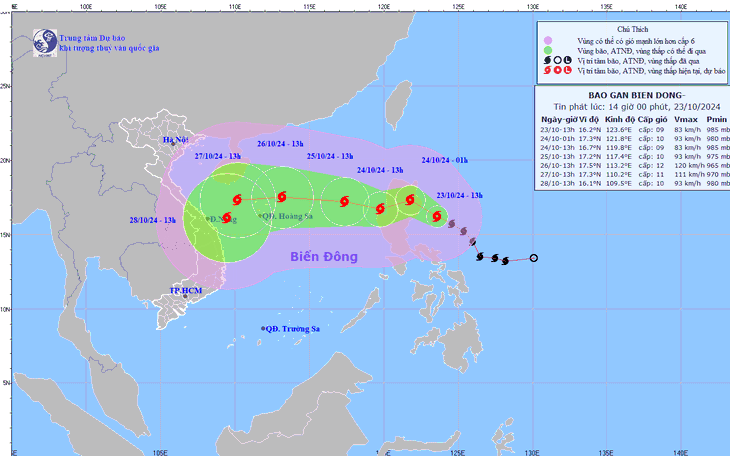Click the '28/10-13h' table row date
Image resolution: width=730 pixels, height=456 pixels.
(558, 184)
